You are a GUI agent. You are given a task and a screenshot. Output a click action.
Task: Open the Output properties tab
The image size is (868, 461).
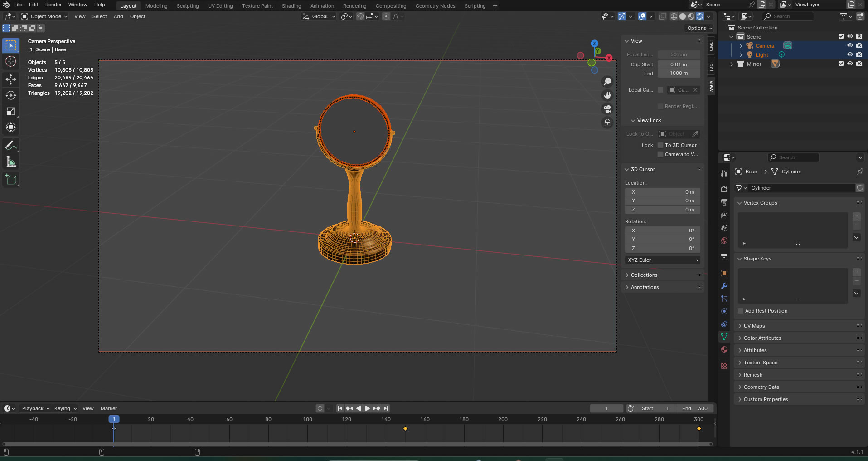[724, 202]
